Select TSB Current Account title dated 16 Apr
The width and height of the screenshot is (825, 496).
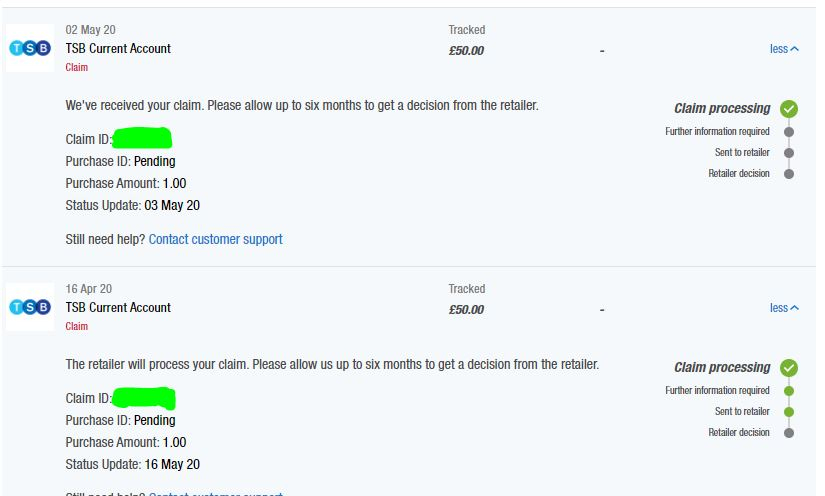pyautogui.click(x=118, y=308)
